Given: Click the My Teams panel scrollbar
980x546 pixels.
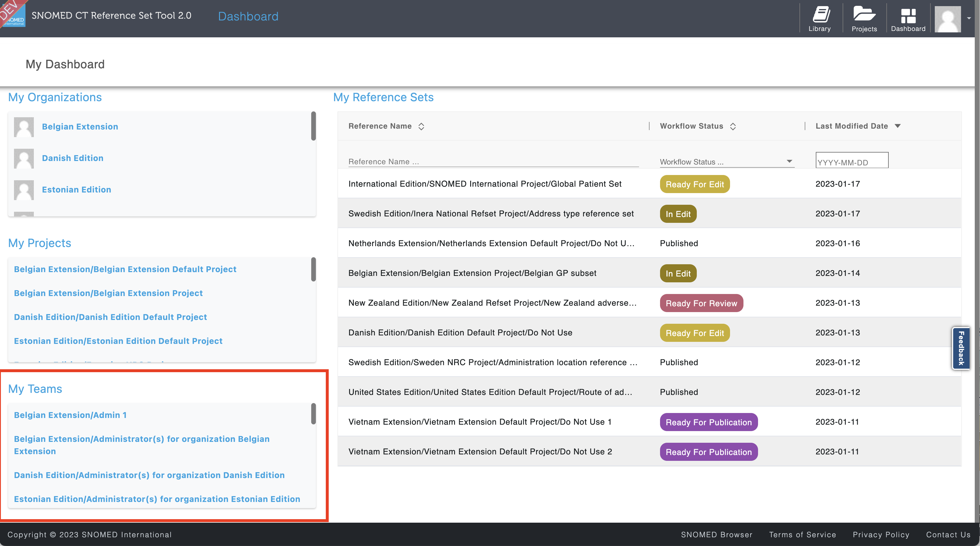Looking at the screenshot, I should tap(314, 414).
